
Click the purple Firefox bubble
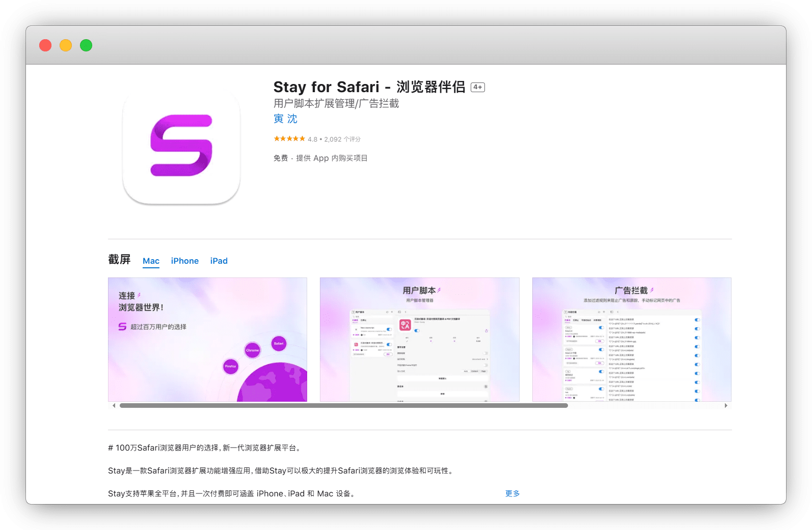[231, 366]
